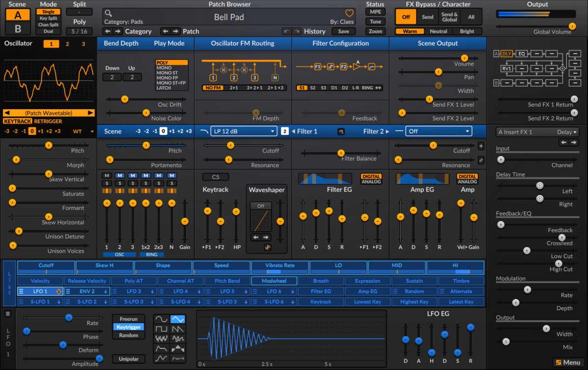
Task: Open the LP 12 dB filter type dropdown
Action: tap(244, 131)
